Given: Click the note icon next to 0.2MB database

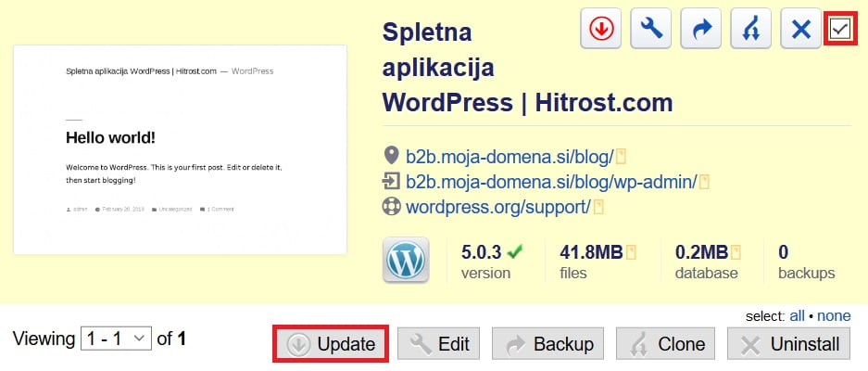Looking at the screenshot, I should click(x=736, y=253).
